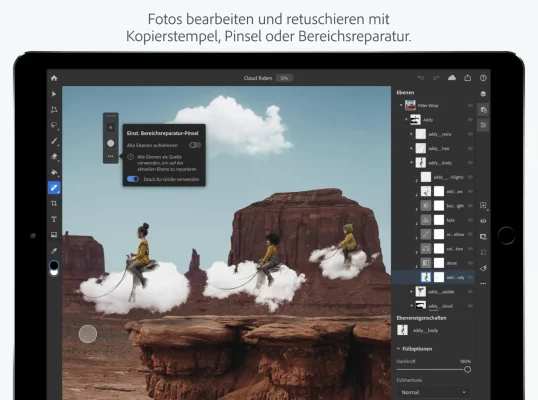Select the Eraser tool
The image size is (538, 400).
(54, 156)
